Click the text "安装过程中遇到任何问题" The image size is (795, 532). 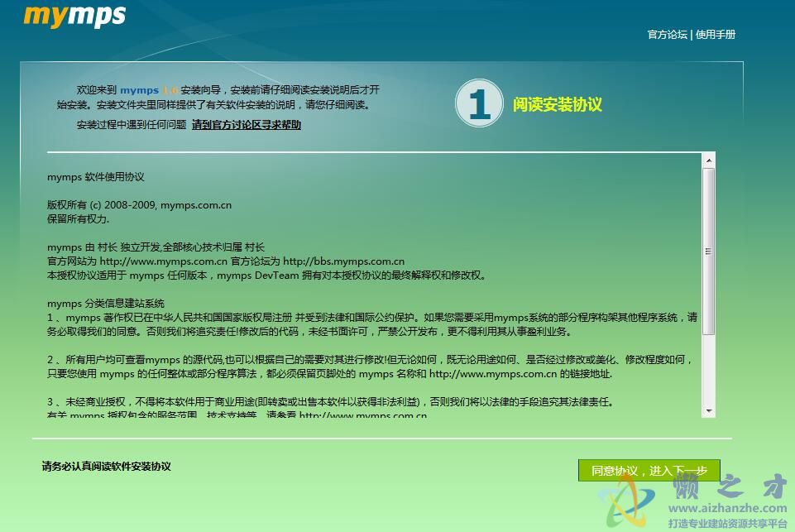tap(132, 125)
